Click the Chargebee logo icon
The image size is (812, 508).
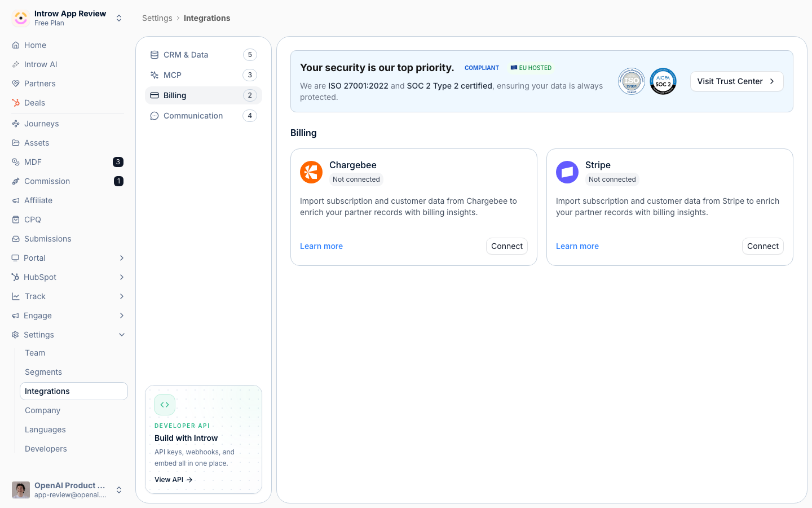[311, 172]
